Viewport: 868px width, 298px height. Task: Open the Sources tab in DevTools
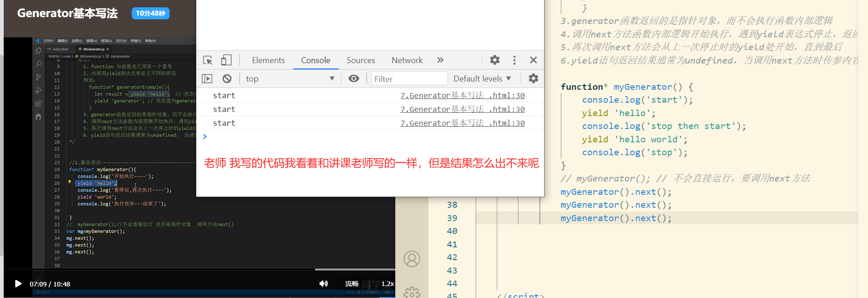click(361, 60)
